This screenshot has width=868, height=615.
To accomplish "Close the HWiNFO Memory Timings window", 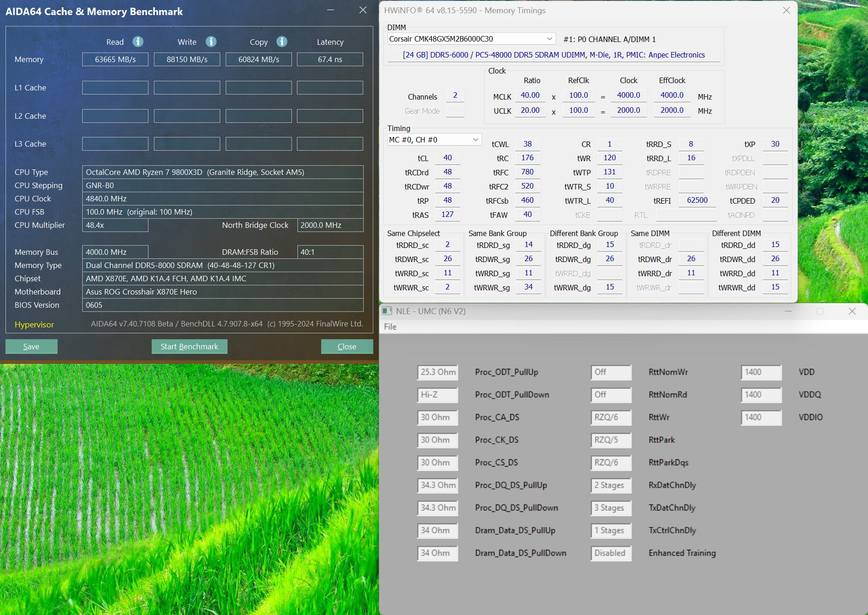I will tap(786, 10).
